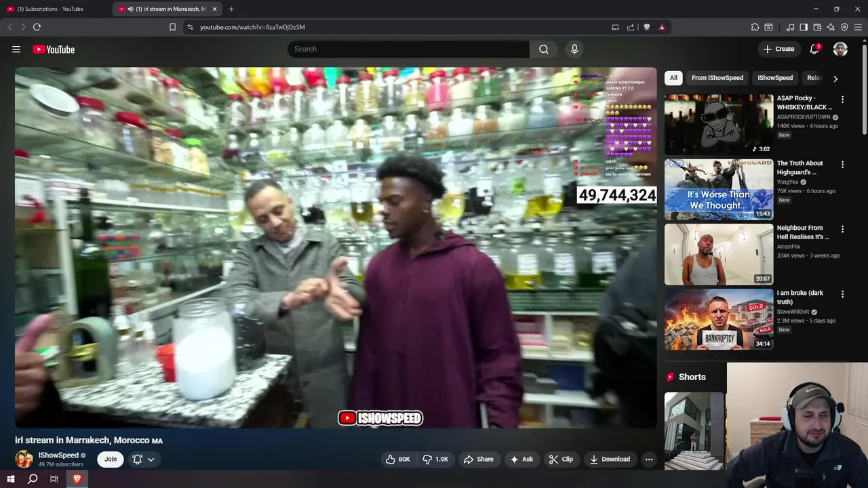Open the account avatar menu

(840, 49)
